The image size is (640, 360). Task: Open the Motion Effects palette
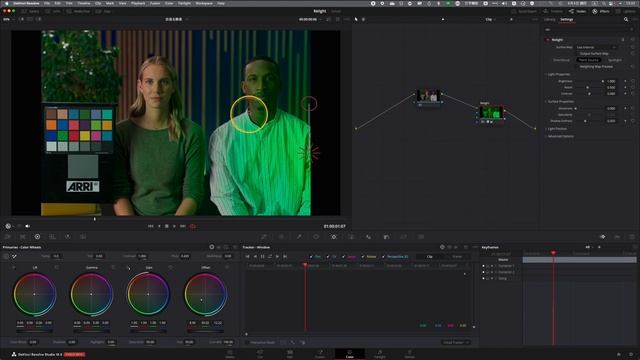coord(82,237)
